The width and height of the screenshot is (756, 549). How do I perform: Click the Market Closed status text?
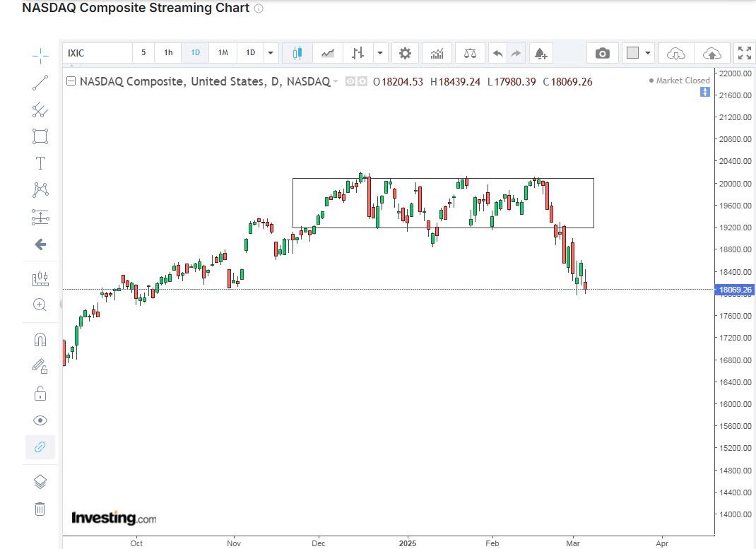click(x=683, y=81)
